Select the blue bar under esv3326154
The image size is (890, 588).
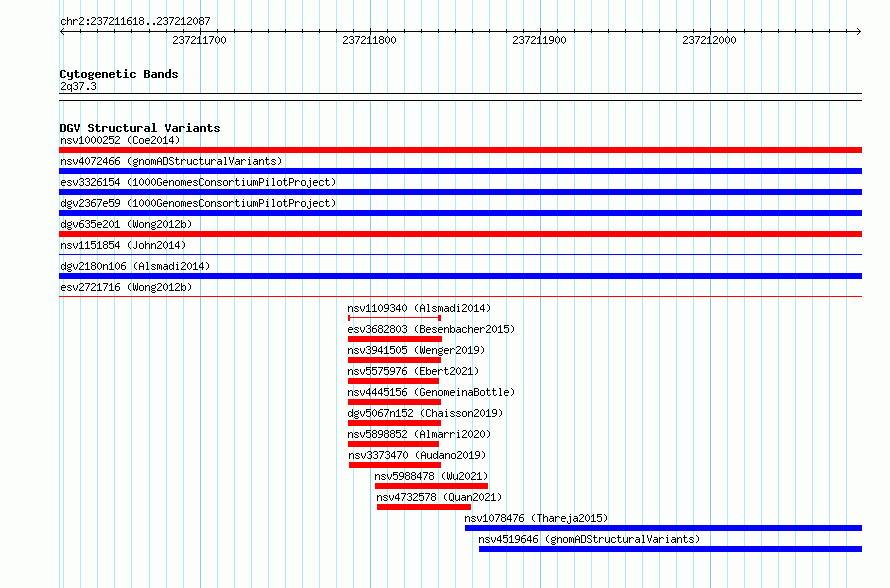[x=460, y=192]
